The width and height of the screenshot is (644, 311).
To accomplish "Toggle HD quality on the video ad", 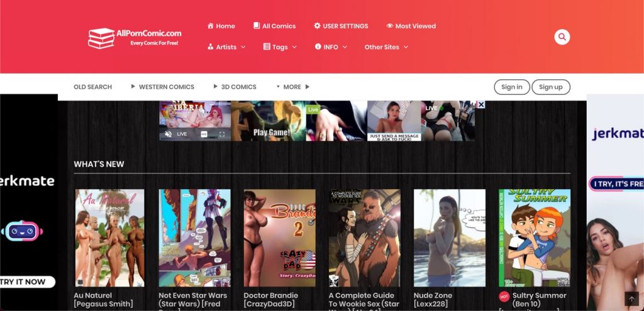I will (x=204, y=134).
